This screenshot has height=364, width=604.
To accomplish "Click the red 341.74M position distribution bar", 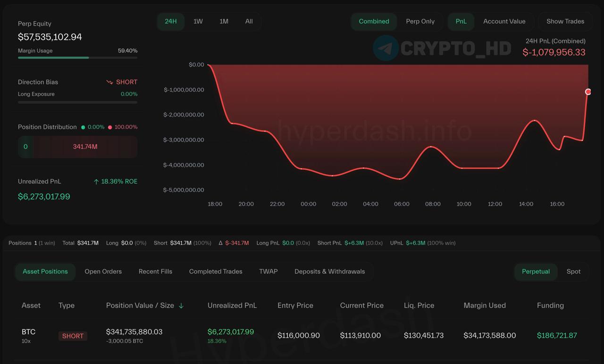I will point(85,147).
